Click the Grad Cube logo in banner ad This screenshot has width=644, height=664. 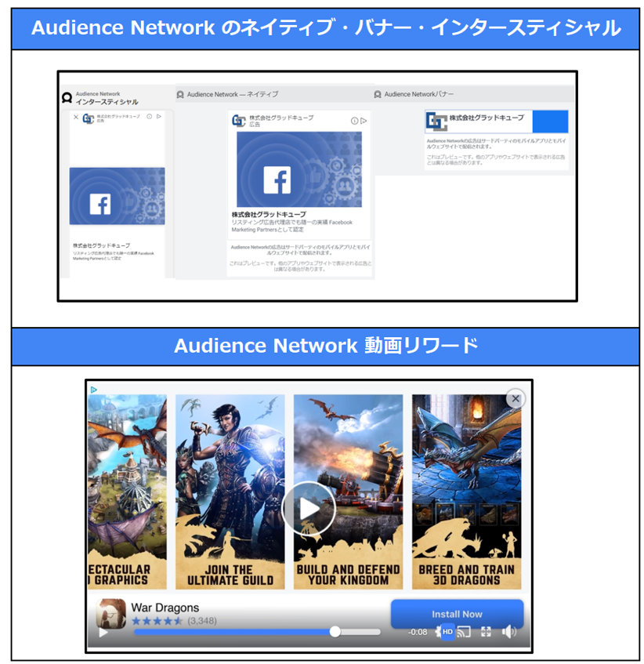click(436, 122)
